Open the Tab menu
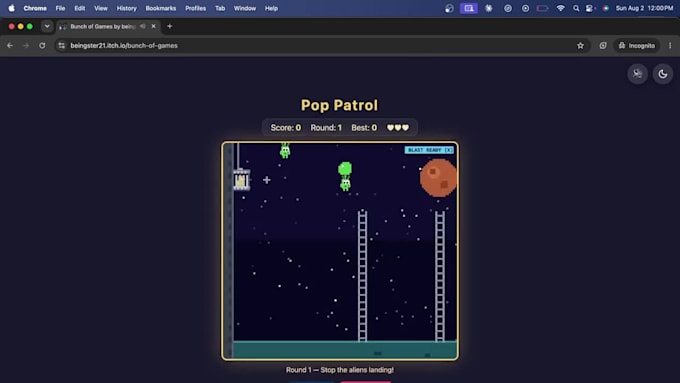The image size is (680, 383). pyautogui.click(x=220, y=8)
